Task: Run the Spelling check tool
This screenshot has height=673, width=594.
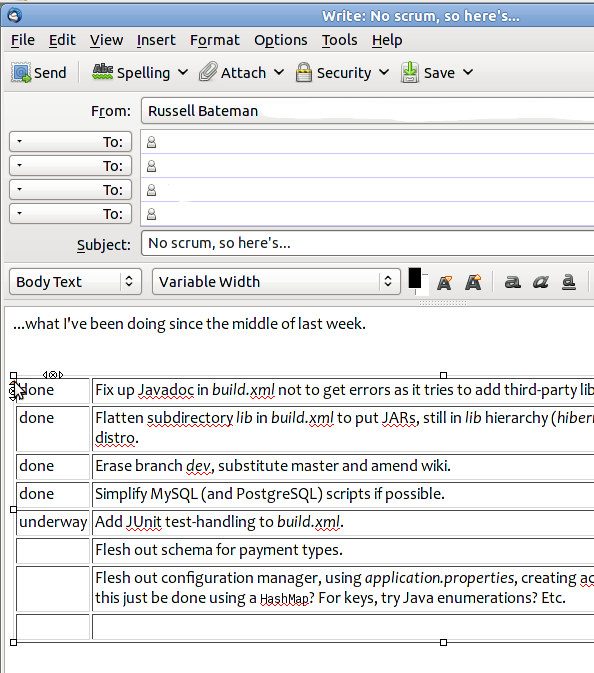Action: tap(131, 73)
